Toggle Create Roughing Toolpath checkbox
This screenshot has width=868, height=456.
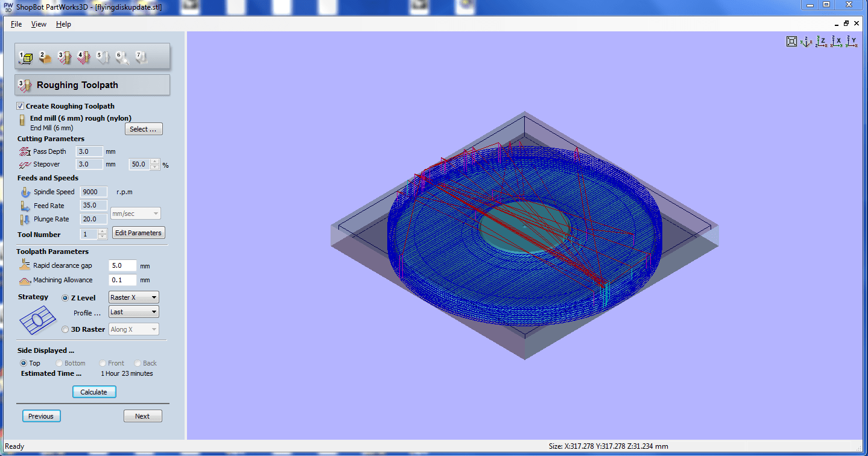point(21,106)
